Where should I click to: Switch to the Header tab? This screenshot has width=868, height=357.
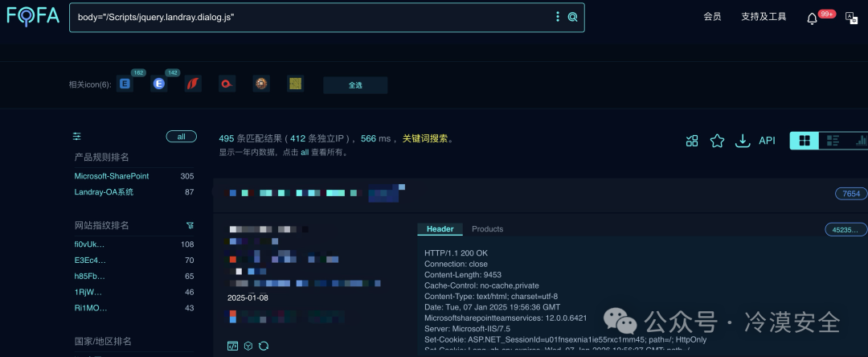(x=440, y=229)
